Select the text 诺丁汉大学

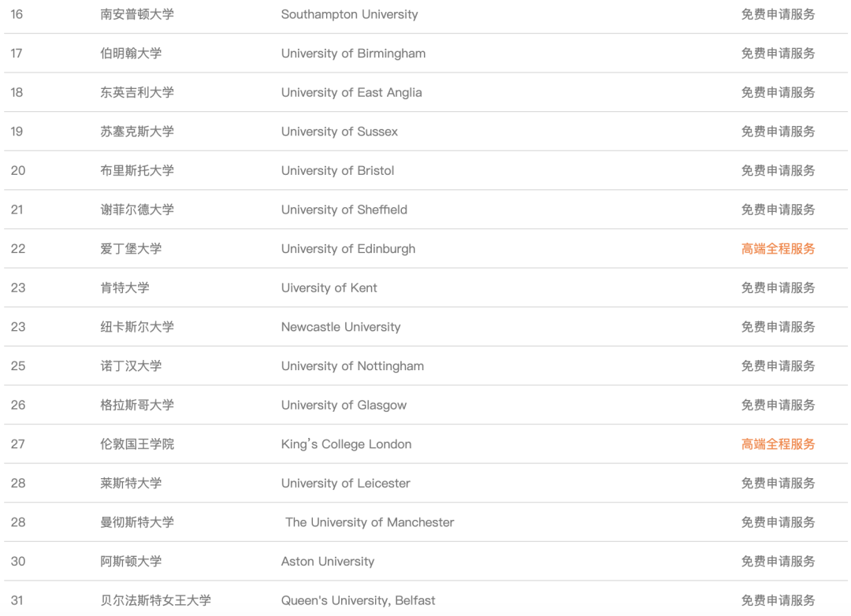click(131, 366)
